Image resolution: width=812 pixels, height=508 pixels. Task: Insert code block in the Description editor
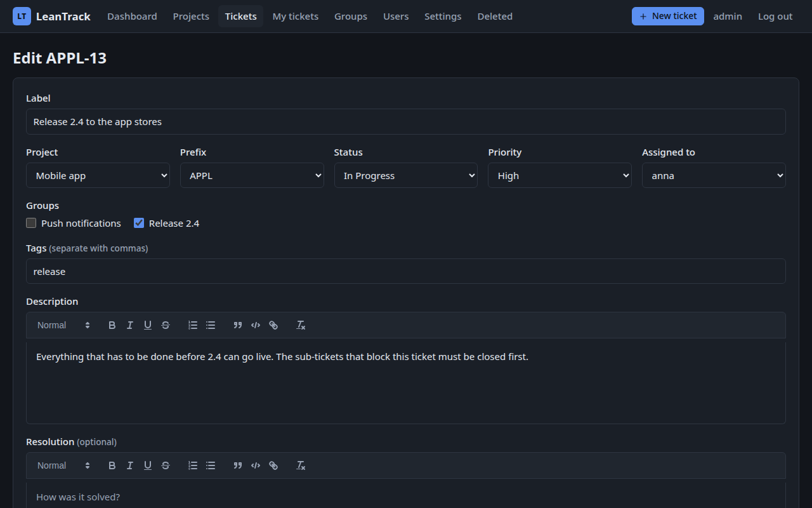pos(256,325)
